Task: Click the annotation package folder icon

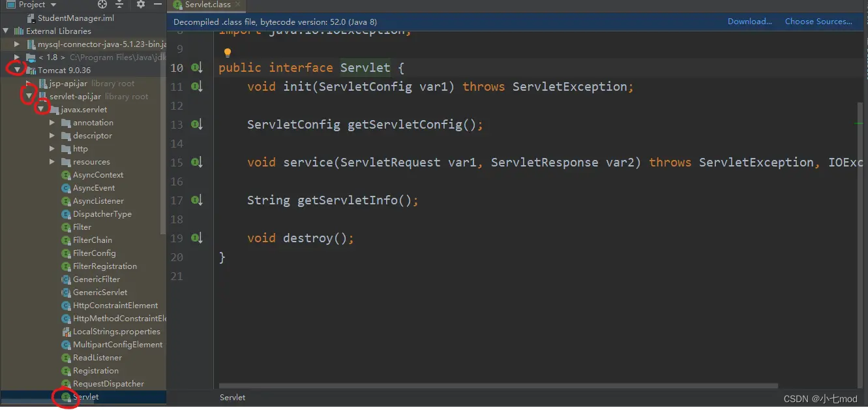Action: click(x=66, y=123)
